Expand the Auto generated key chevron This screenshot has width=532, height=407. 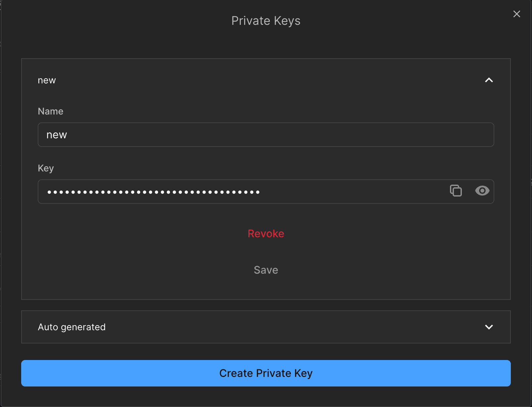489,327
